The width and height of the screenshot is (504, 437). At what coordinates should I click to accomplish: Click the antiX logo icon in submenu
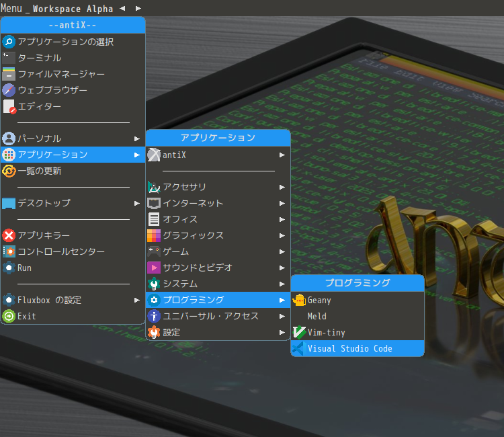[x=154, y=155]
